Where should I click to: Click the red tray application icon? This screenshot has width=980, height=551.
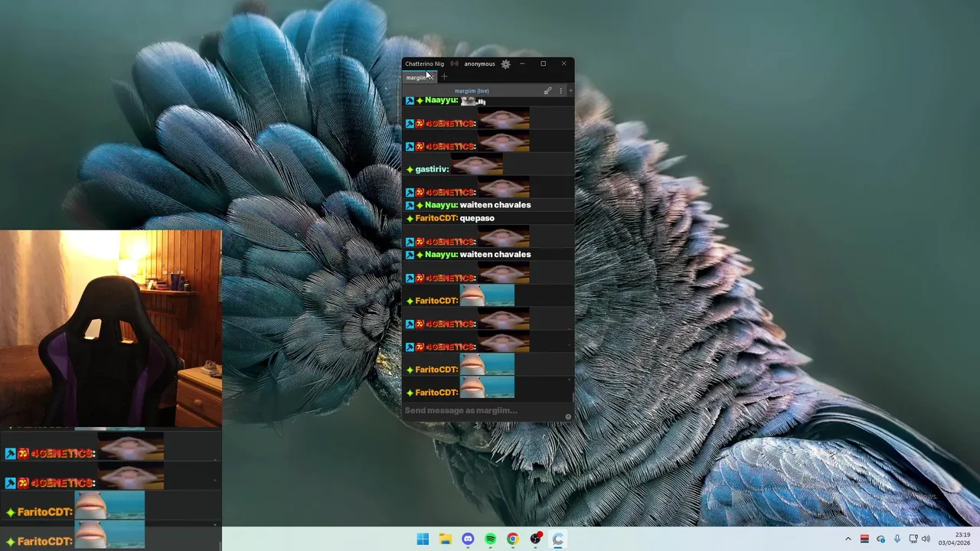click(864, 540)
